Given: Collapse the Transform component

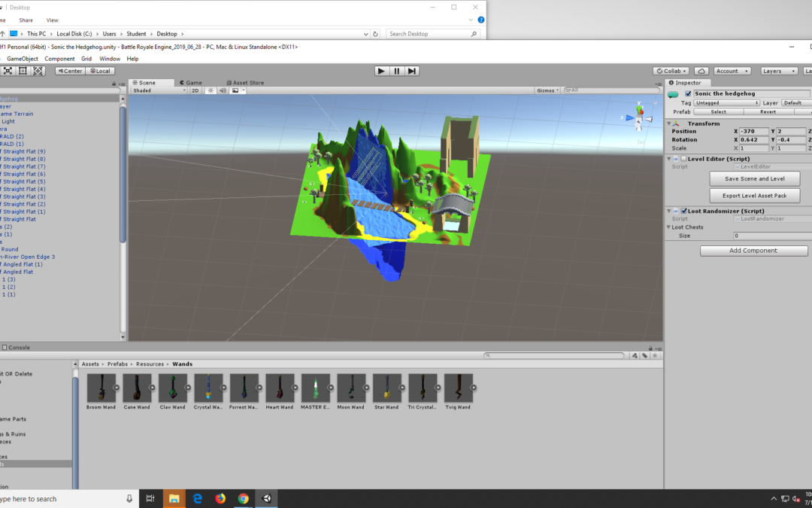Looking at the screenshot, I should point(669,123).
